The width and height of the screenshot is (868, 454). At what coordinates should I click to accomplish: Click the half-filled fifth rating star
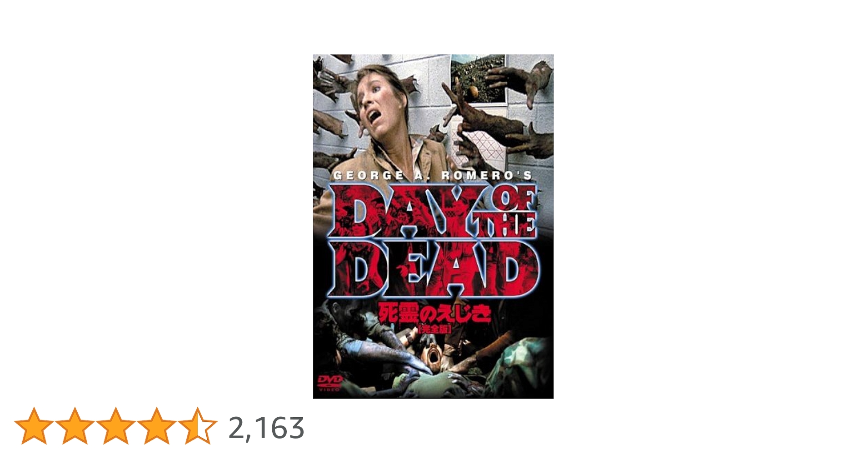197,426
